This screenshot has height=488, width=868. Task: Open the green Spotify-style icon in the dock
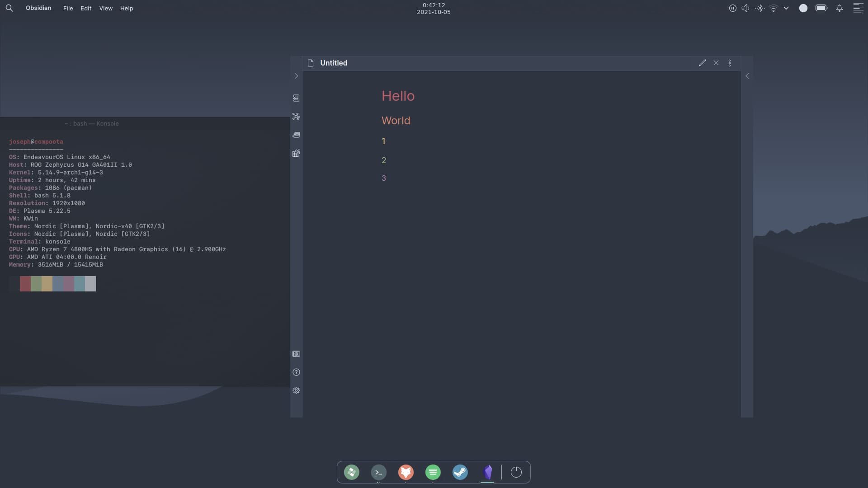[x=433, y=473]
